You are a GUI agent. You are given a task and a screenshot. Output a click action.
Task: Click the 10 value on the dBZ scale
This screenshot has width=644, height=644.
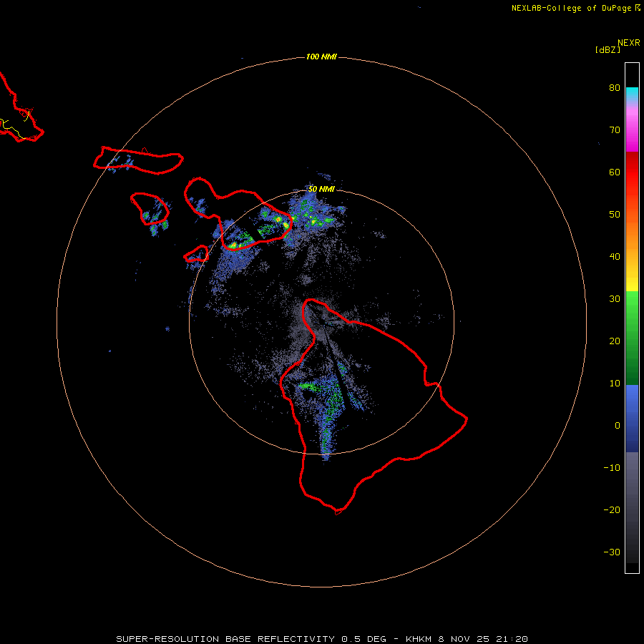[x=615, y=384]
